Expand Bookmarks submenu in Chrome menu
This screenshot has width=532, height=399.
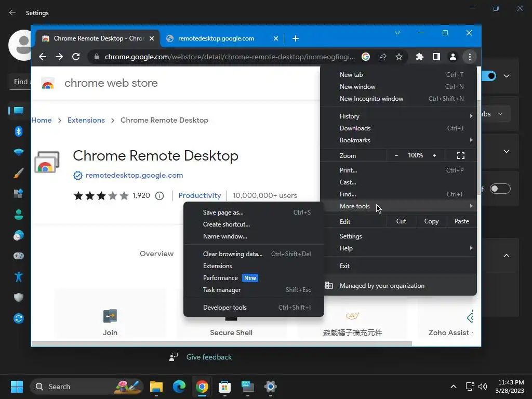[398, 140]
